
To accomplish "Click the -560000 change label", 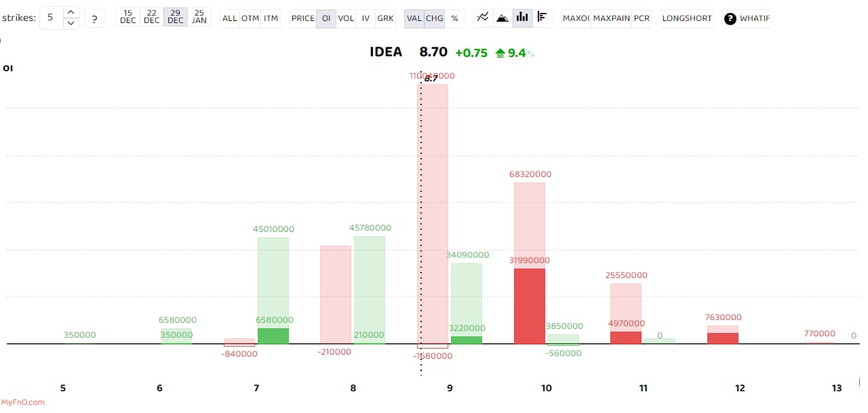I will [x=564, y=353].
